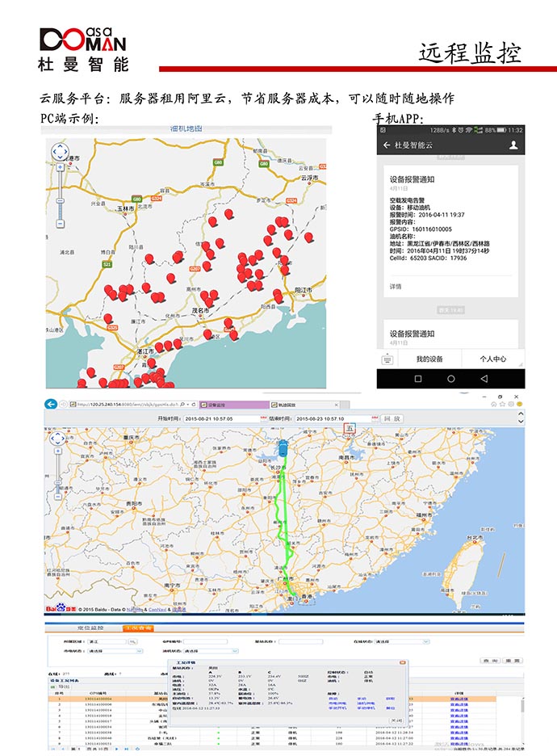557x756 pixels.
Task: Open 我的设备 menu in phone app
Action: [x=429, y=359]
